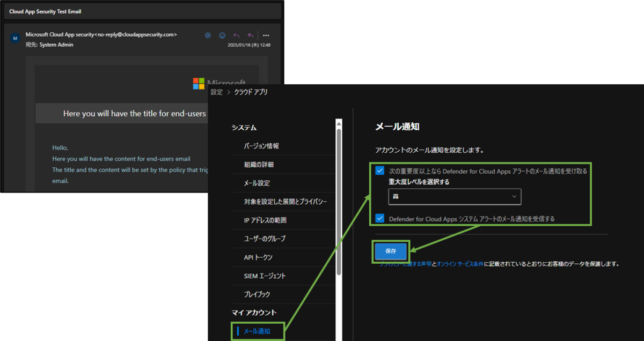Open 対象を設定した展開とプライバシー sidebar item
The width and height of the screenshot is (644, 341).
coord(286,202)
